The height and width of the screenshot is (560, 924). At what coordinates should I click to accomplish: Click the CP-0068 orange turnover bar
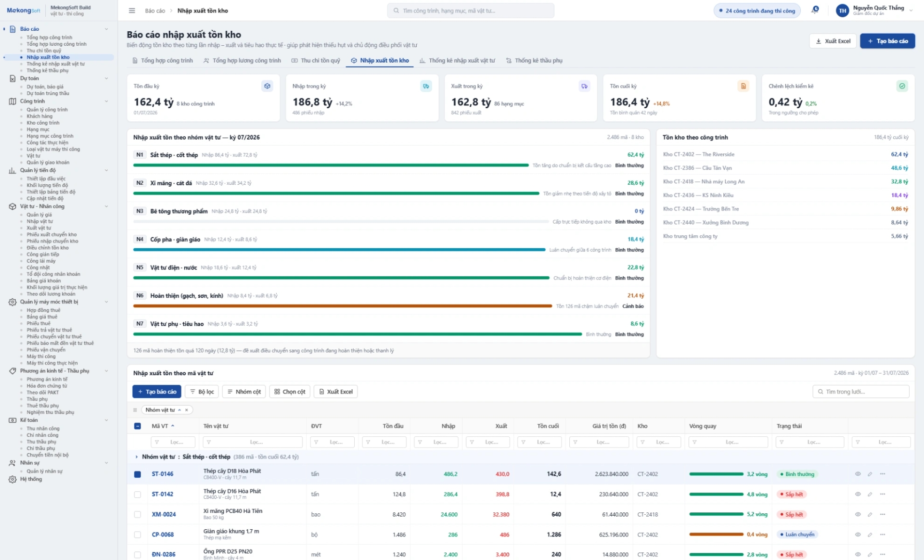[x=716, y=535]
